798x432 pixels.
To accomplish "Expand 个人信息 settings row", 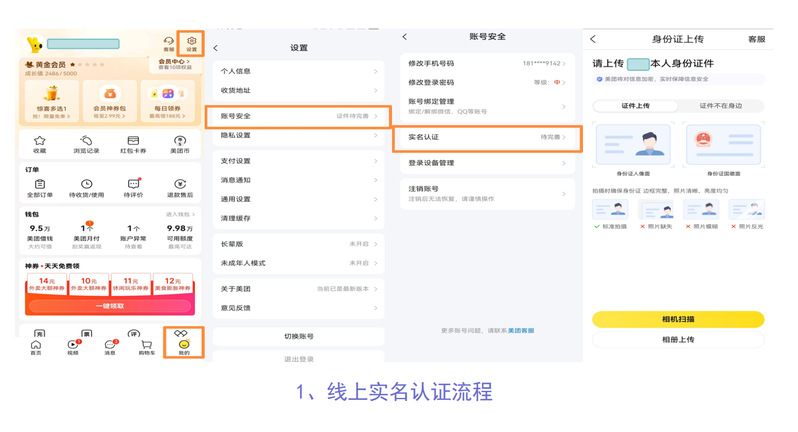I will pos(298,72).
